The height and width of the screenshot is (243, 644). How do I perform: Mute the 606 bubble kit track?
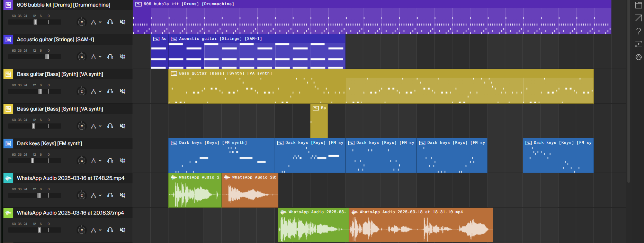tap(123, 22)
